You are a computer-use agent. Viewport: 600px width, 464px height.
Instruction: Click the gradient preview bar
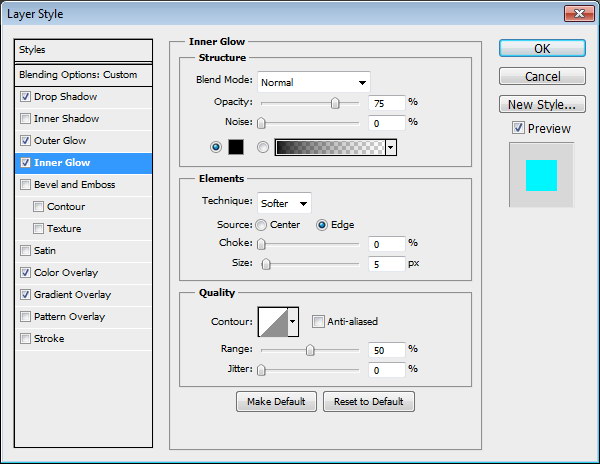point(329,147)
